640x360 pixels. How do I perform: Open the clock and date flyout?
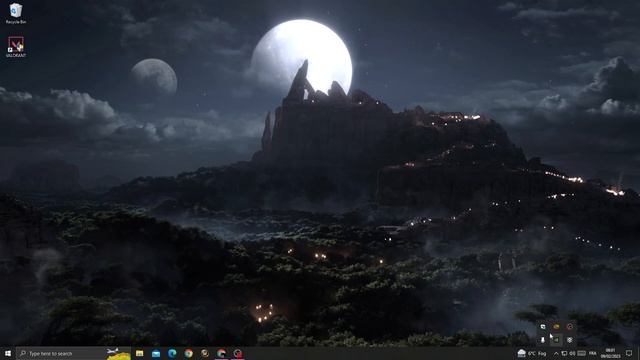point(610,353)
